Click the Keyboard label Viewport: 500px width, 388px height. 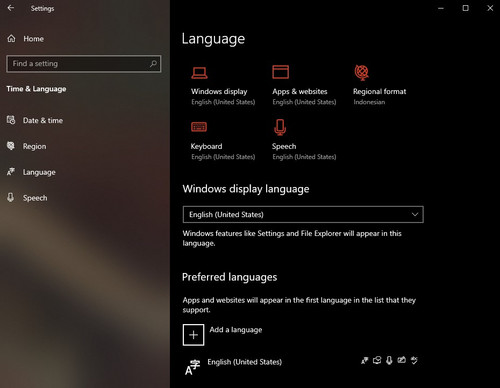[x=206, y=146]
